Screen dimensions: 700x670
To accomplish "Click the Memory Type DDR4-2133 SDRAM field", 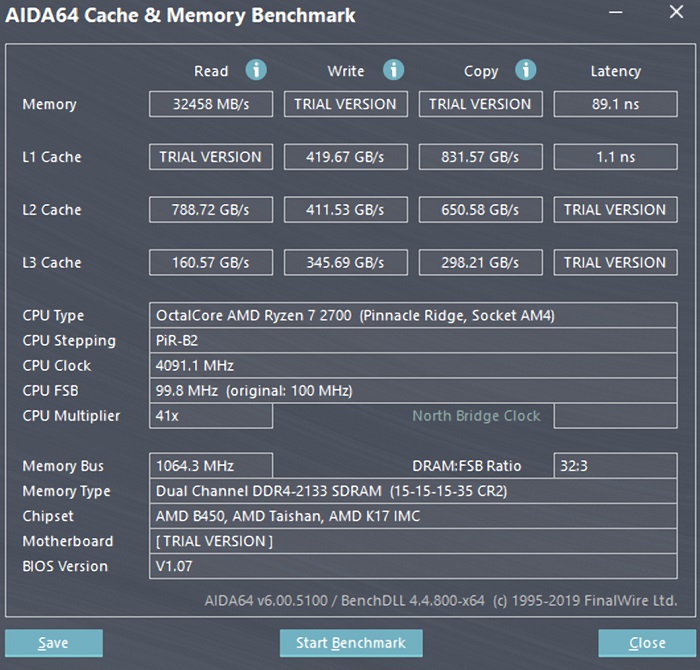I will pos(413,491).
